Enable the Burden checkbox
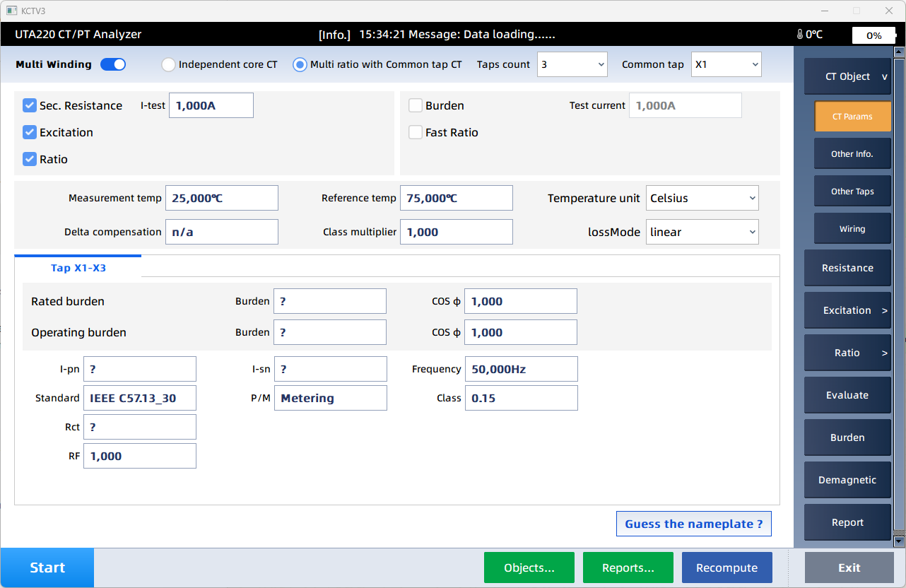Image resolution: width=906 pixels, height=588 pixels. pyautogui.click(x=416, y=105)
